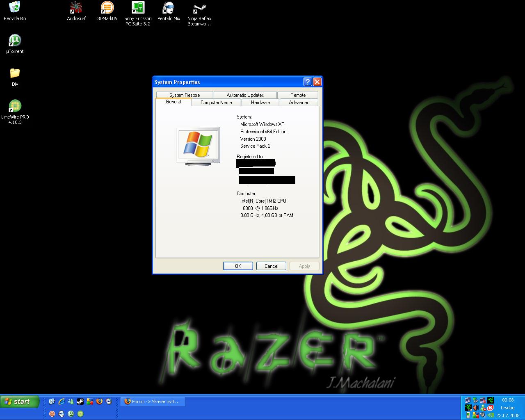This screenshot has width=525, height=420.
Task: Click the 'Microsoft Windows XP' text
Action: (262, 124)
